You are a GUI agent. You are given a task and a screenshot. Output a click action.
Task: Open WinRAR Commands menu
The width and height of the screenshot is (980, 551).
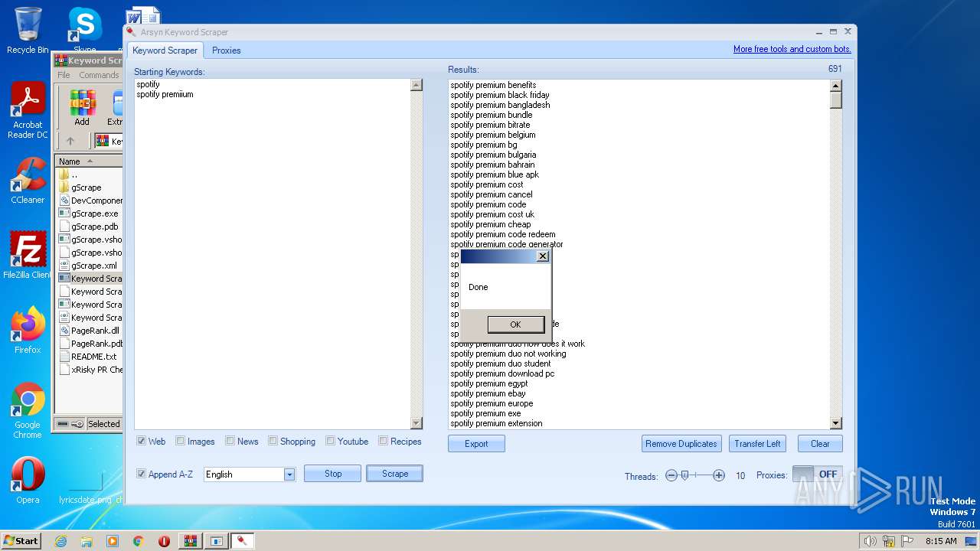100,75
